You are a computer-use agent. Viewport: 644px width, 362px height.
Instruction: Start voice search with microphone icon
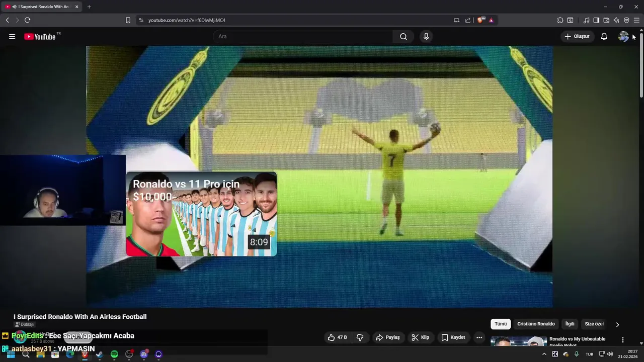click(426, 37)
